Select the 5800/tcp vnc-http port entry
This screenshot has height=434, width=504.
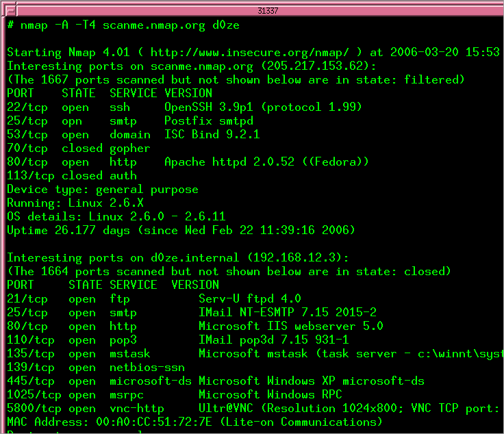86,408
